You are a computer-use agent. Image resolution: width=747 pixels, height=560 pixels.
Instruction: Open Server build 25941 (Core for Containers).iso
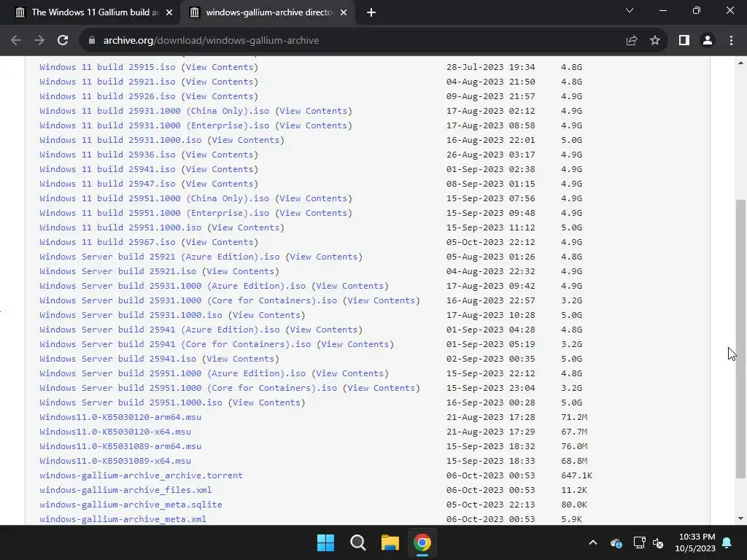[175, 344]
